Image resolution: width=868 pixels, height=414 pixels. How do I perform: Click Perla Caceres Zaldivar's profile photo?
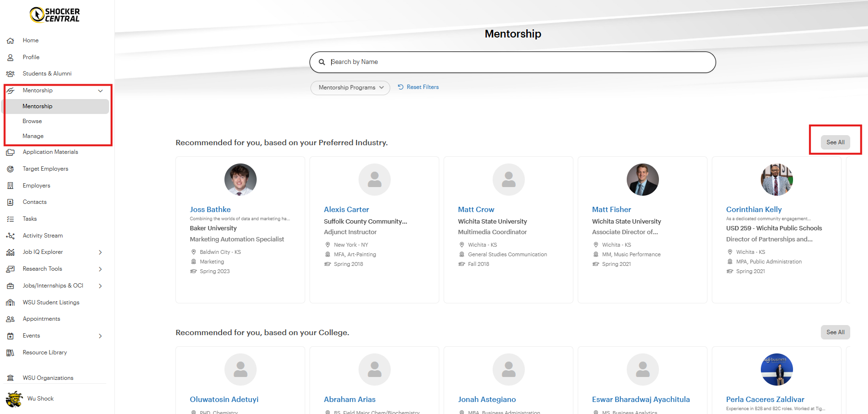coord(777,370)
